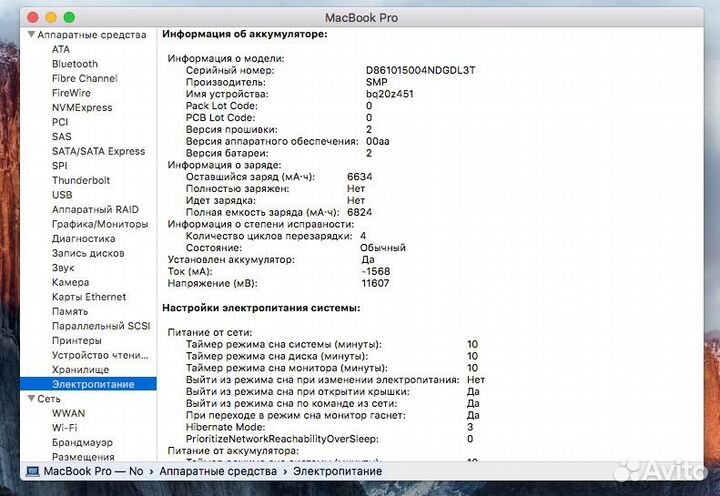
Task: Select USB in the sidebar
Action: point(62,195)
